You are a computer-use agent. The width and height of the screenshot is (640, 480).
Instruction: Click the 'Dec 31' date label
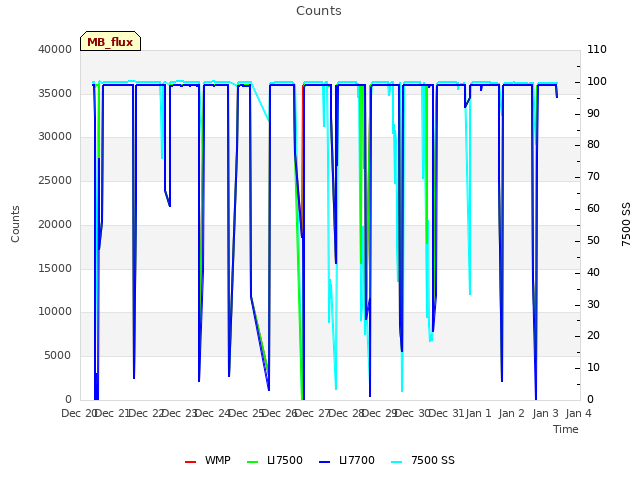pyautogui.click(x=447, y=413)
